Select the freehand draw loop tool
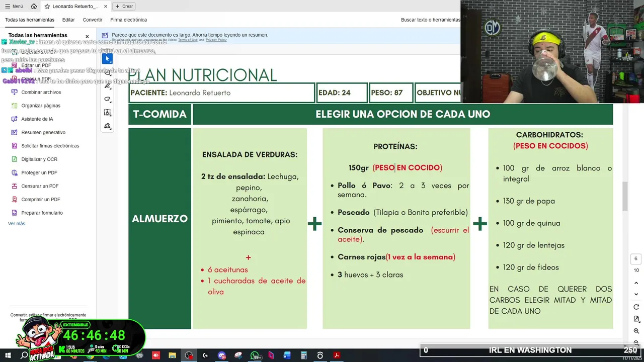 coord(108,99)
